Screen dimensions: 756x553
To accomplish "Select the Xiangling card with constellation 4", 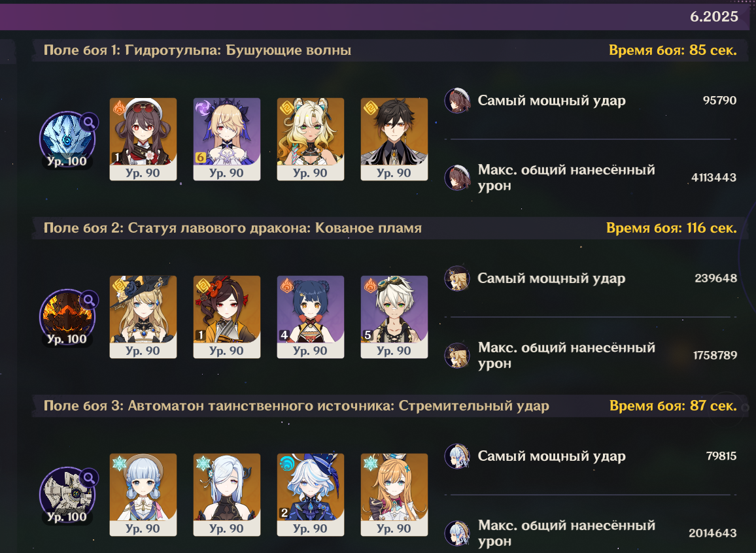I will [x=311, y=317].
